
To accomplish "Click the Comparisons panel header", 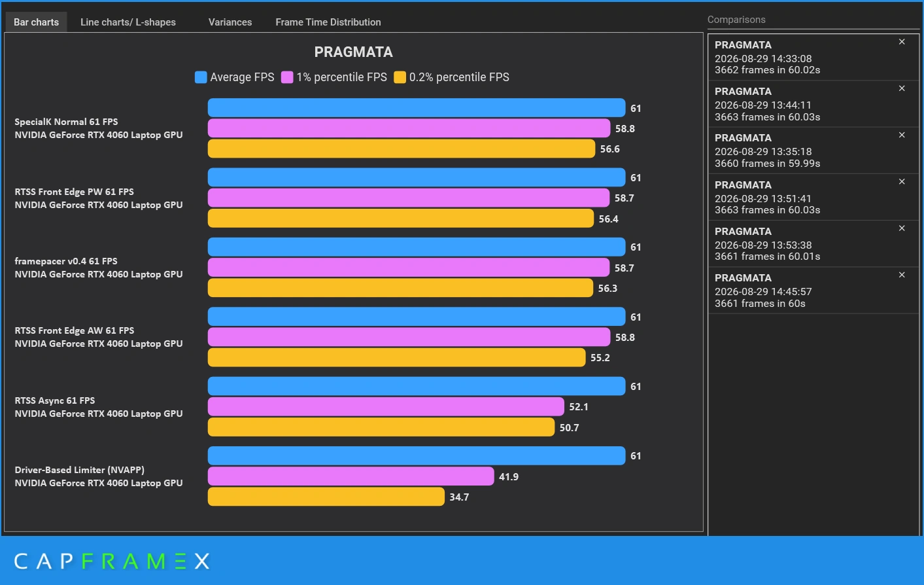I will tap(736, 20).
